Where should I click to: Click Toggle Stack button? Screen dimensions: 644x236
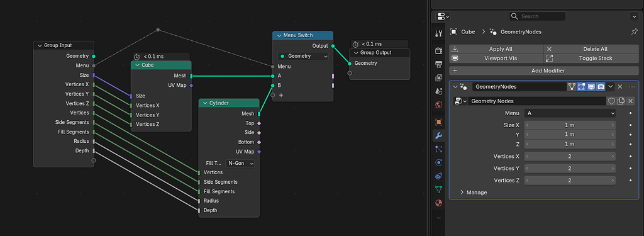point(591,59)
